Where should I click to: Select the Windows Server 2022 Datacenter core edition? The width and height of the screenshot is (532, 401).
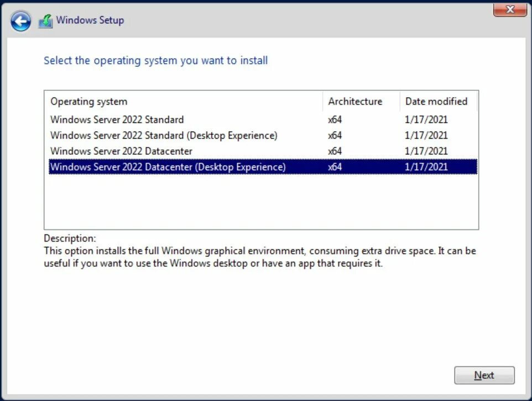[x=121, y=151]
